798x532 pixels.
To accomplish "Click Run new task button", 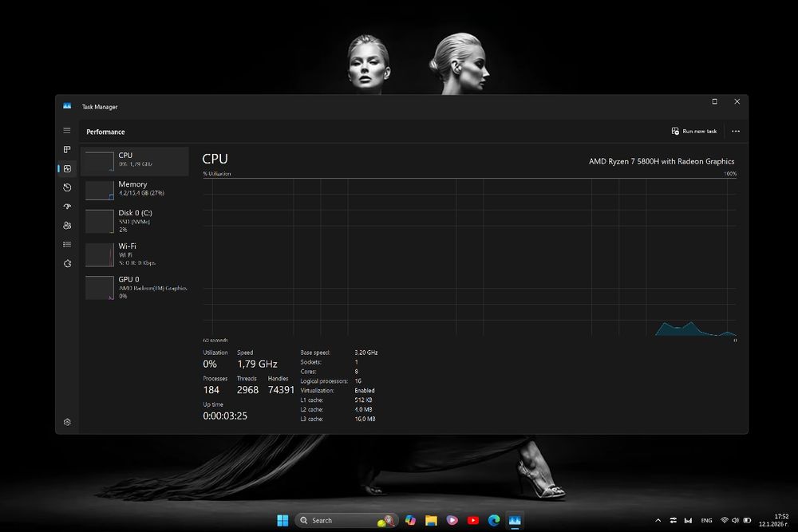I will click(693, 132).
